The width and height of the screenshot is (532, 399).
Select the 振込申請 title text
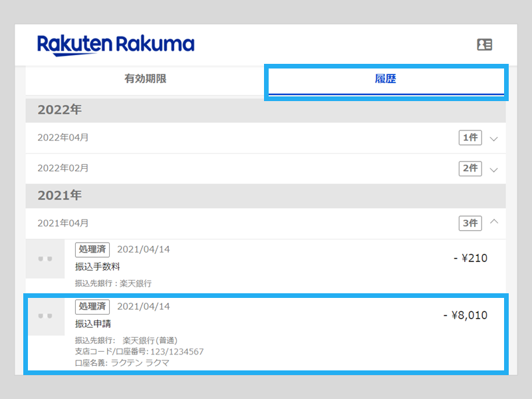point(93,324)
